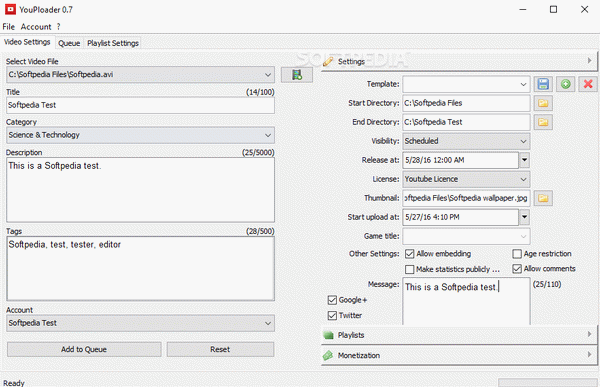
Task: Open the Release at date picker arrow
Action: (524, 160)
